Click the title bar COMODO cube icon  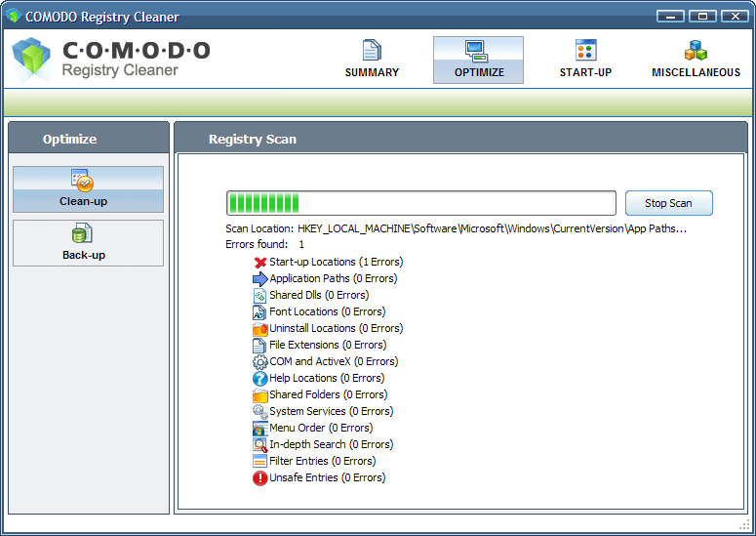(14, 16)
